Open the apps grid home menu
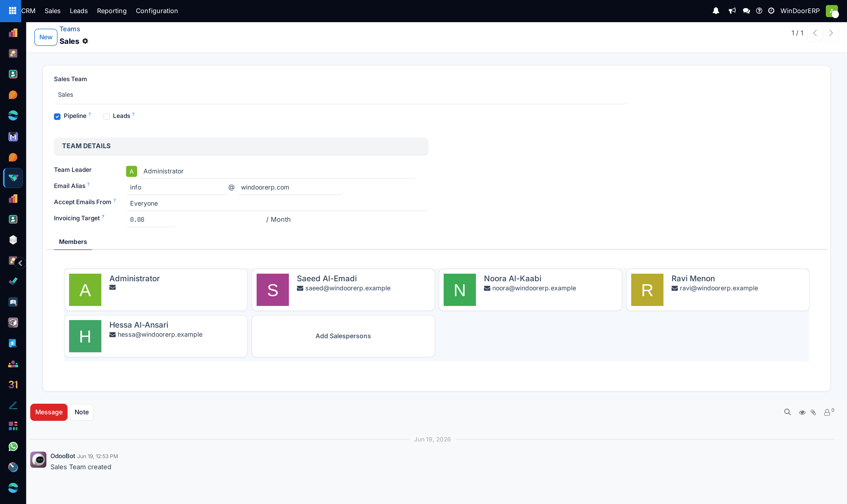The image size is (847, 504). (x=13, y=11)
